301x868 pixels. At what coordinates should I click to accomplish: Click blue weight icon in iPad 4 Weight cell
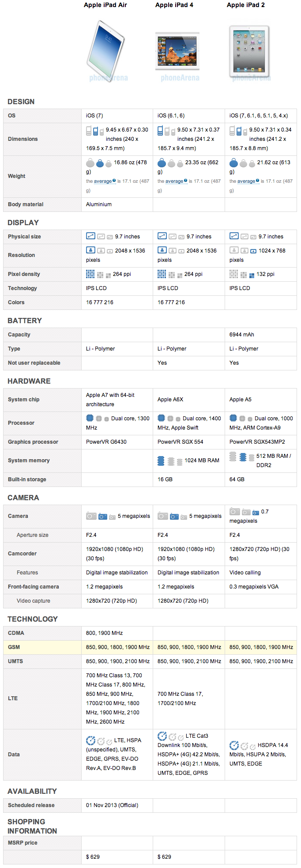pyautogui.click(x=162, y=163)
